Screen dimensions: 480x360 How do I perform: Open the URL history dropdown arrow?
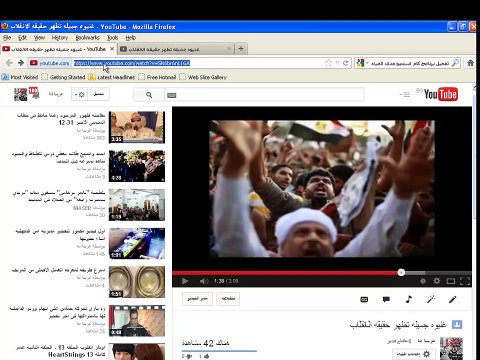pyautogui.click(x=337, y=63)
